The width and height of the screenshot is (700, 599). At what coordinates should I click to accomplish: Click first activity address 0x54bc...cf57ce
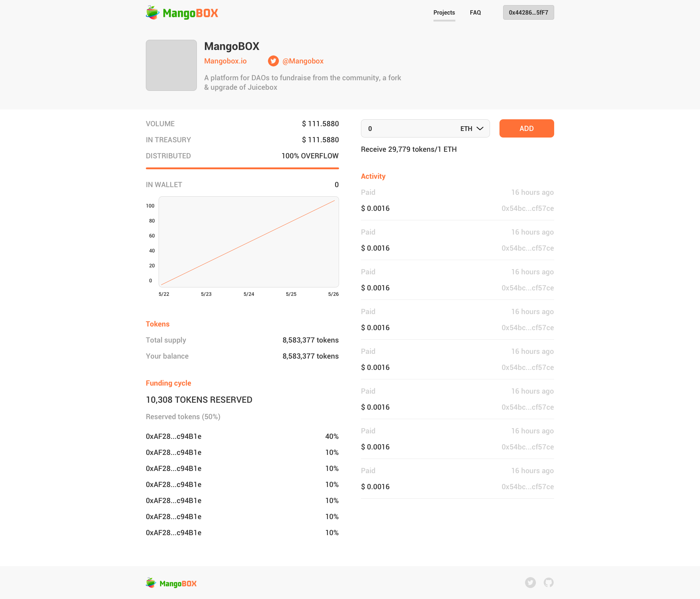click(x=527, y=208)
